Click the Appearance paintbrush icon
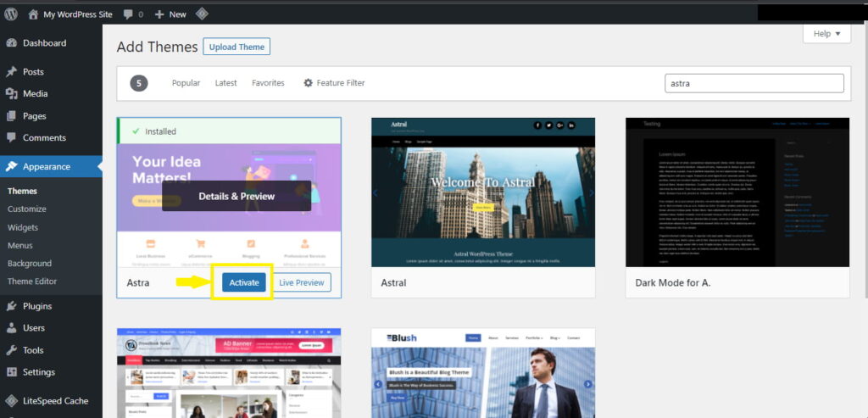The image size is (868, 418). [11, 167]
